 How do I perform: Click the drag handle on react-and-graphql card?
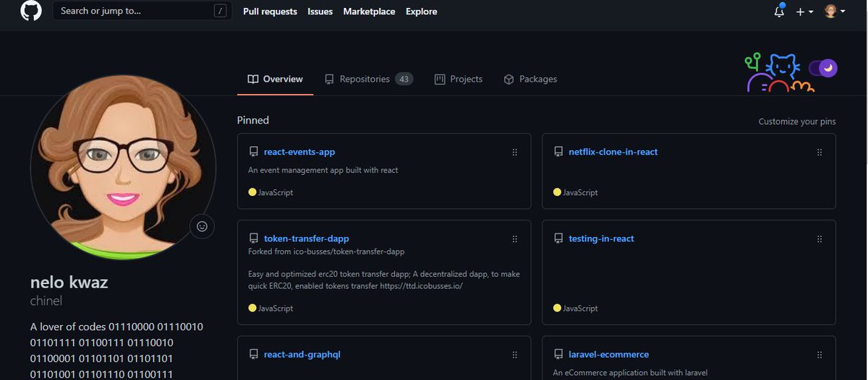click(515, 355)
